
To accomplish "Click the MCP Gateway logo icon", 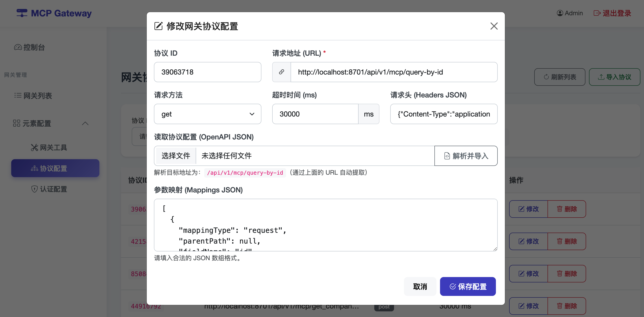I will click(22, 13).
